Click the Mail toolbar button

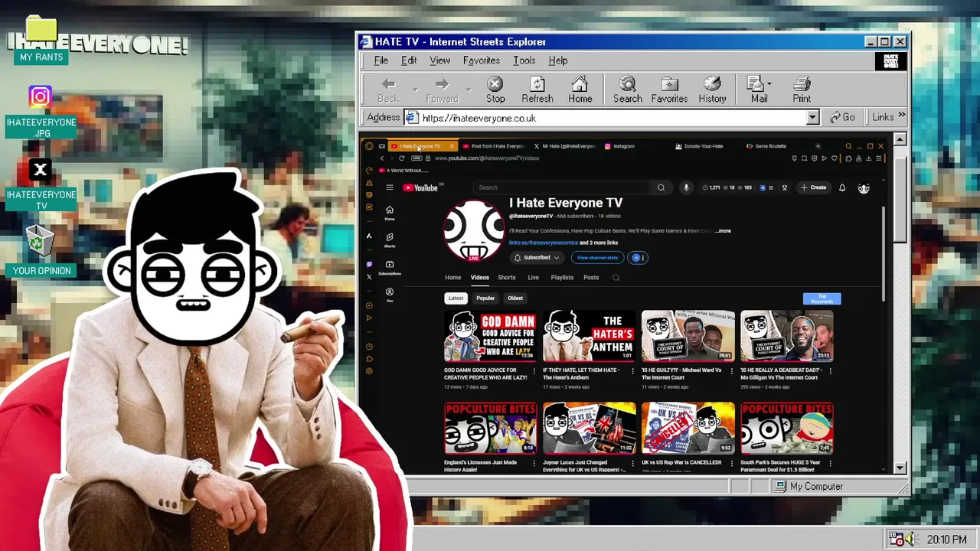(759, 90)
